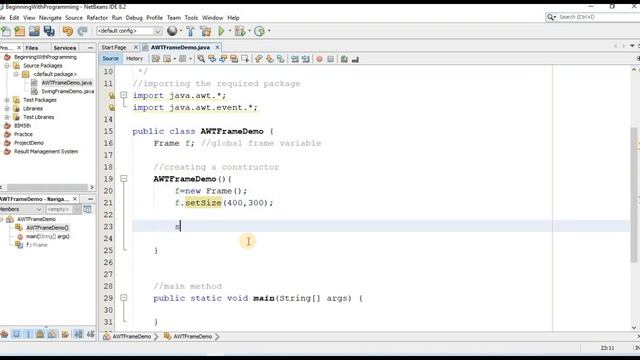Click the globe Set Project Configuration icon
Image resolution: width=640 pixels, height=360 pixels.
pyautogui.click(x=172, y=31)
